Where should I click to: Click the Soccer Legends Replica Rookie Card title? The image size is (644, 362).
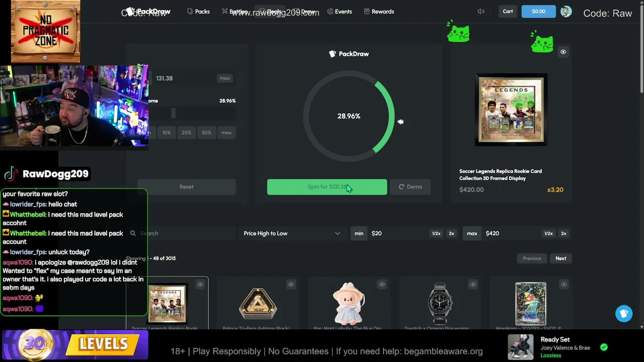(x=501, y=174)
